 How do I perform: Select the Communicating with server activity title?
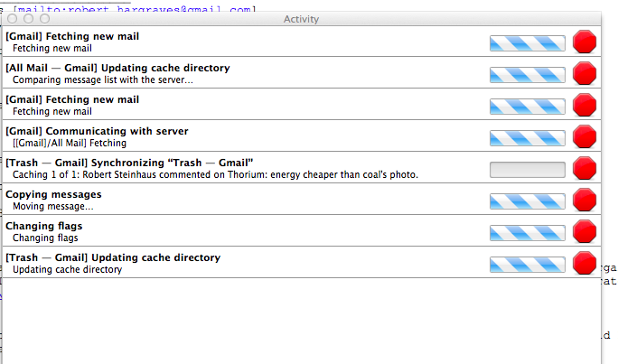97,131
